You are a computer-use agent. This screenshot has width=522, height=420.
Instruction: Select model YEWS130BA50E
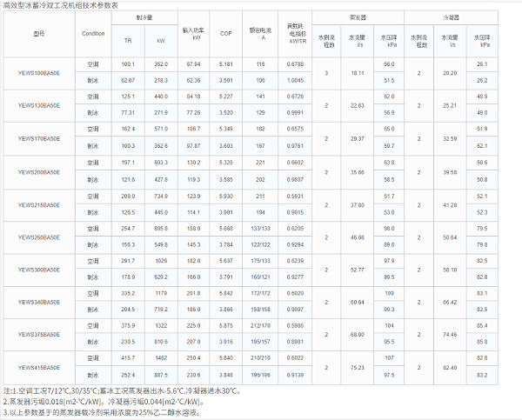pyautogui.click(x=39, y=105)
